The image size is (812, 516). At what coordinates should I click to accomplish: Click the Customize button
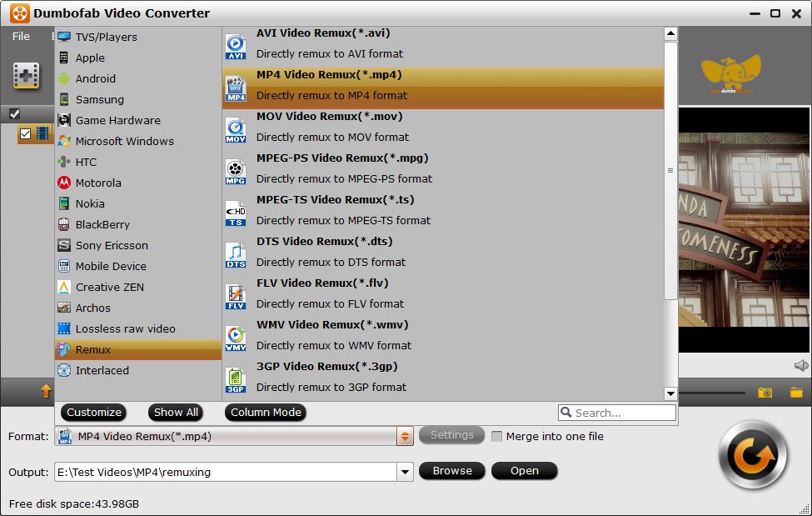94,413
